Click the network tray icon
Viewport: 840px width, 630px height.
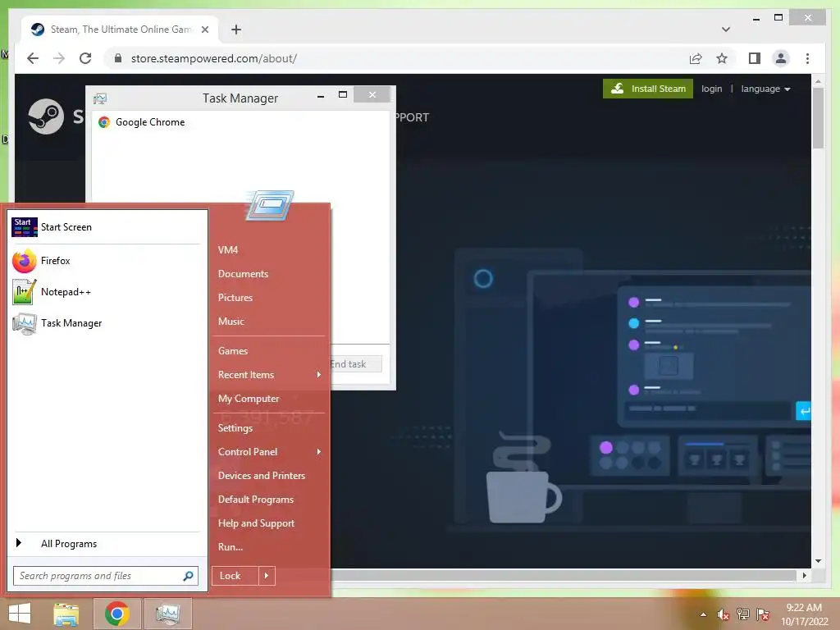(743, 614)
